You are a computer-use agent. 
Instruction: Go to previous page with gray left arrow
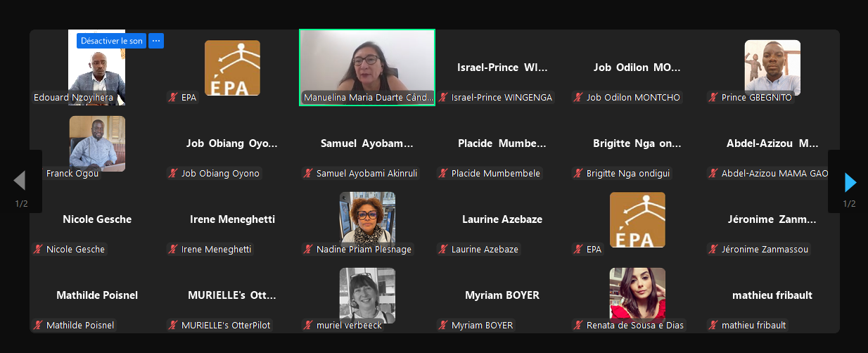(x=20, y=181)
